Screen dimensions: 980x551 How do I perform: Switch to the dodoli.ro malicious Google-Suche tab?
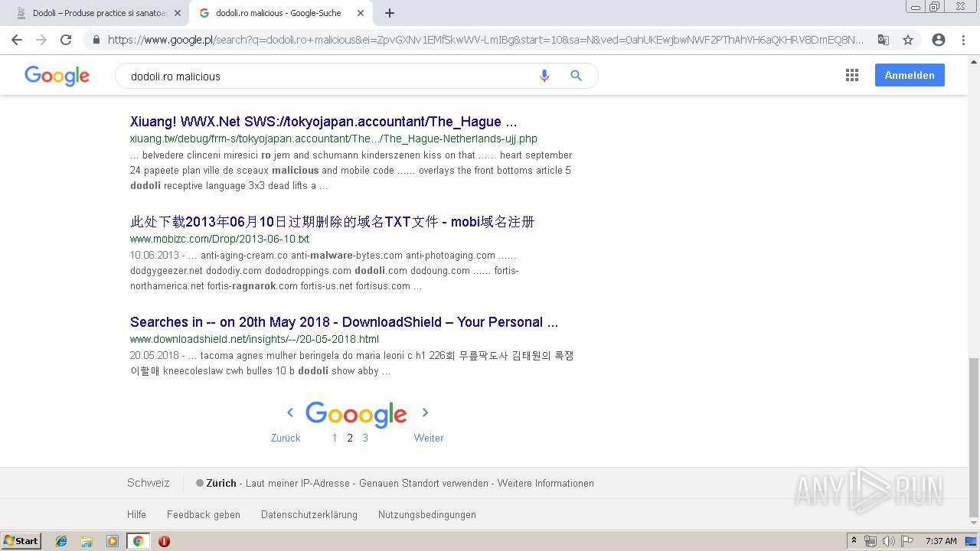[279, 13]
